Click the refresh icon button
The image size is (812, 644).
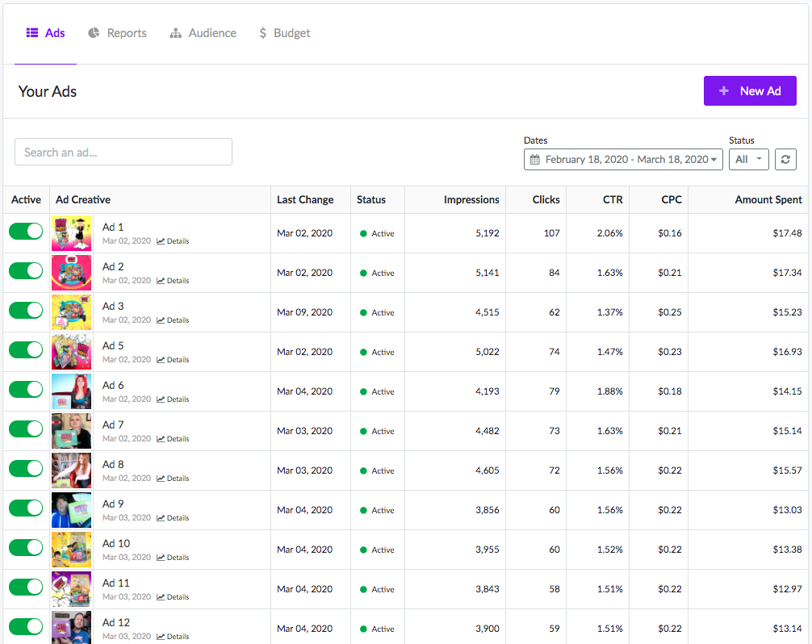pyautogui.click(x=785, y=160)
